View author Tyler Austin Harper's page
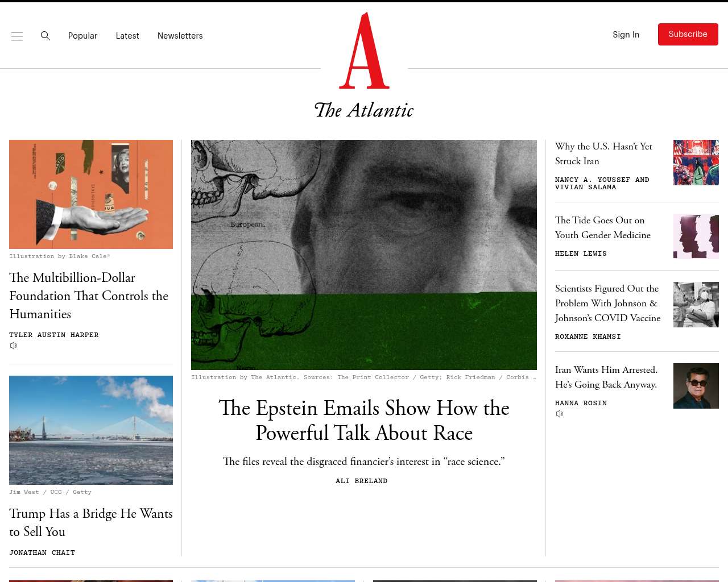 [54, 335]
